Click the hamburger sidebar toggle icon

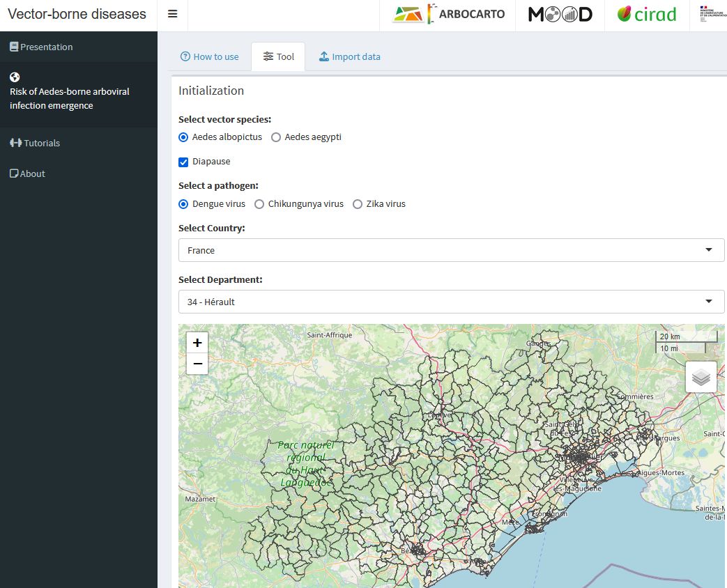point(172,15)
